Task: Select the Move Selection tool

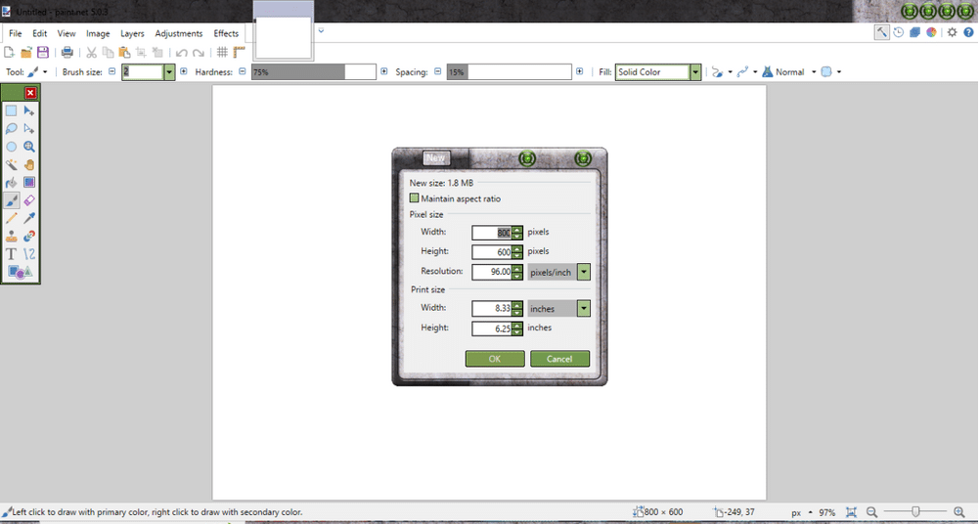Action: coord(29,129)
